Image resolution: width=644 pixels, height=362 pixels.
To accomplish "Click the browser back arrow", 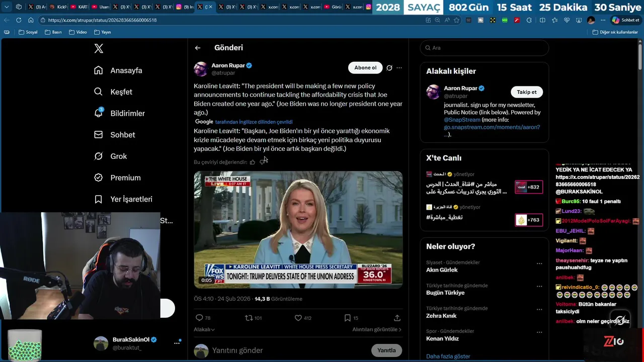I will point(7,20).
